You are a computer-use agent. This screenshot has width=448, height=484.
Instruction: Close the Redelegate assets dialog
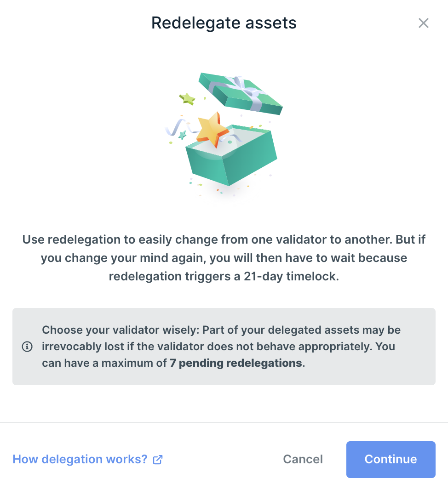(423, 23)
